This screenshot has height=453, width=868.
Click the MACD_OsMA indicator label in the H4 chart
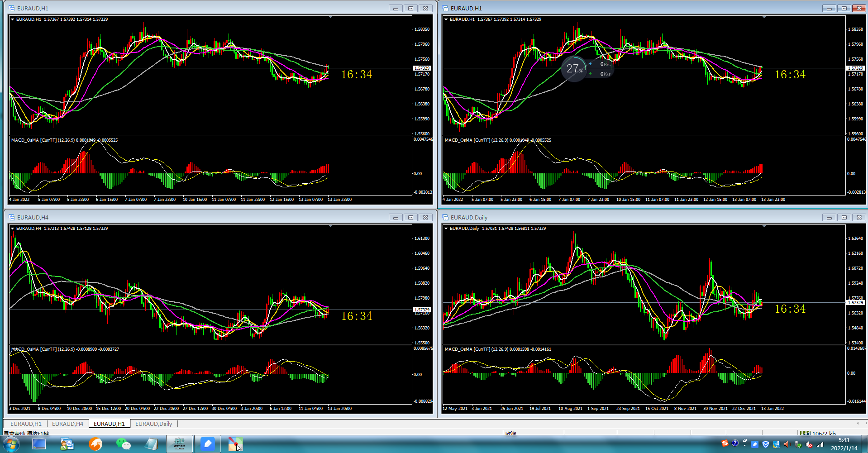(65, 349)
